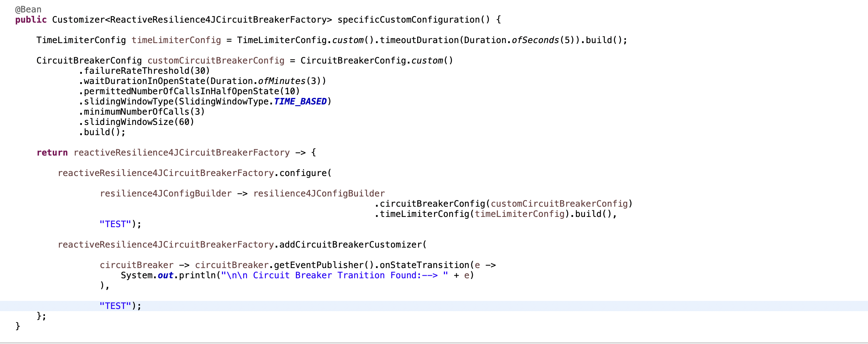Click the timeLimiterConfig variable declaration
This screenshot has width=868, height=344.
176,40
